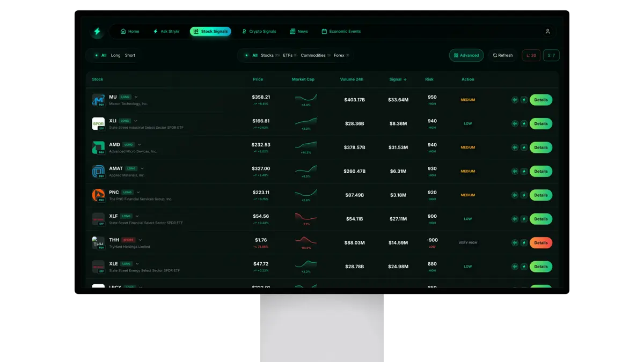Click the audio icon on the THH row

click(515, 242)
